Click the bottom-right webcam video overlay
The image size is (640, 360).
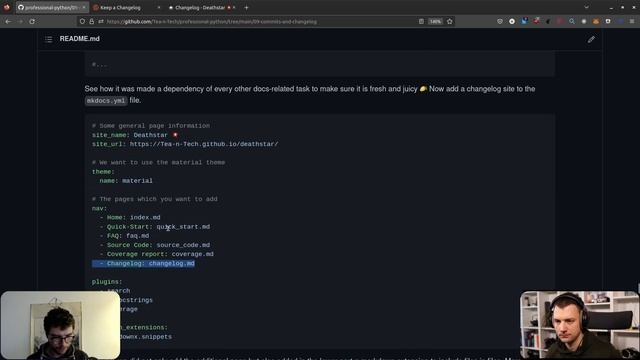[x=580, y=325]
